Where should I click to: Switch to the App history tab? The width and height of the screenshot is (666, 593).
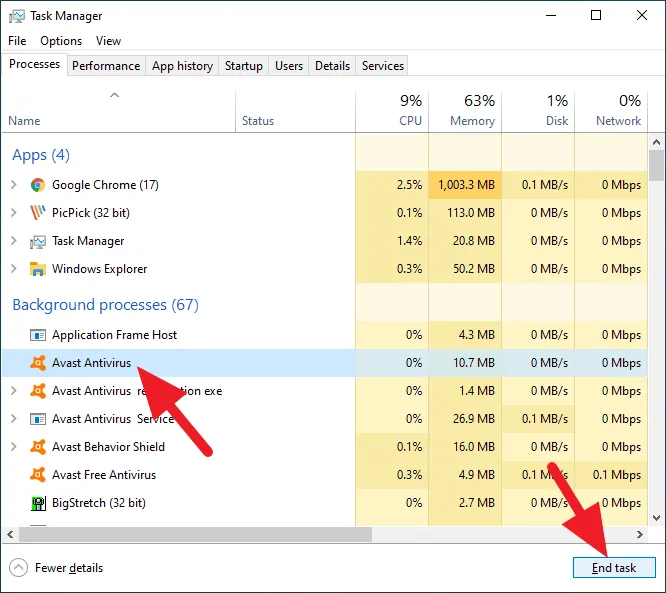pos(182,66)
